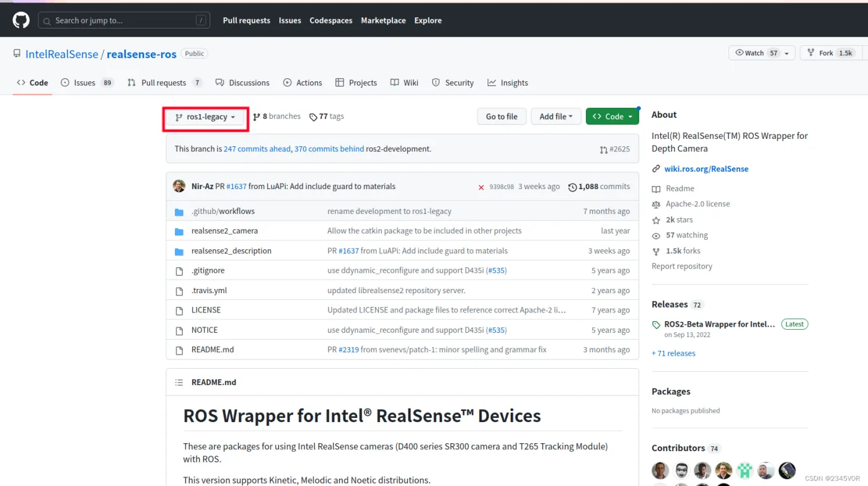Click Pull requests in top navigation
868x486 pixels.
(x=247, y=20)
